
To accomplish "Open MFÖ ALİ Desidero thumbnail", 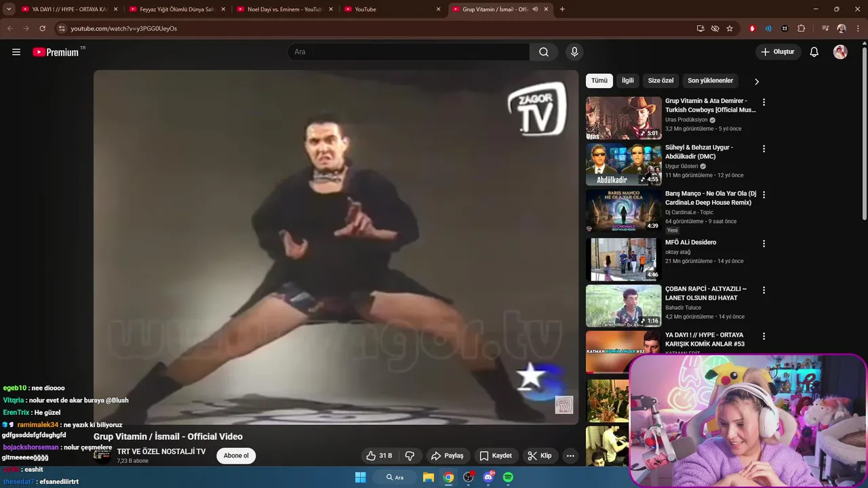I will [624, 260].
